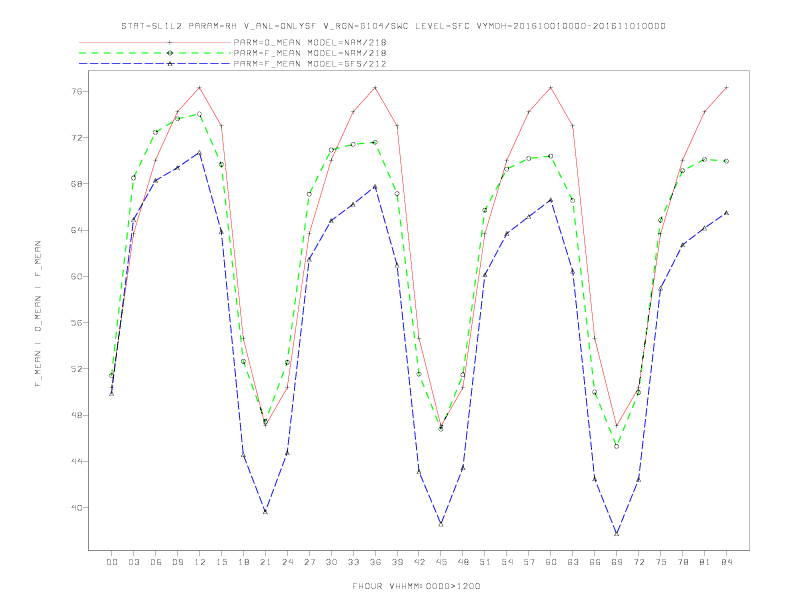The image size is (792, 612).
Task: Click x-axis tick label 00
Action: [112, 562]
